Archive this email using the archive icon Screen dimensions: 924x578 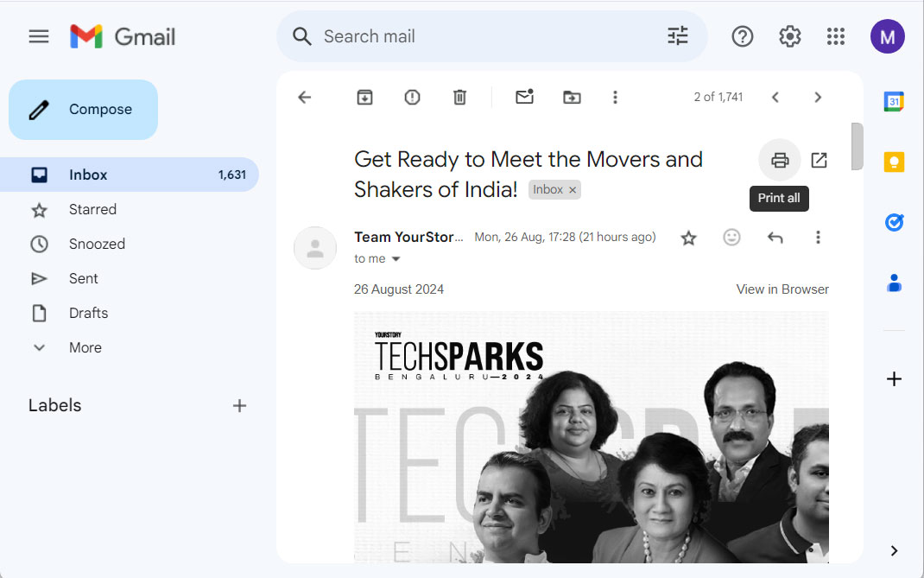(x=364, y=98)
